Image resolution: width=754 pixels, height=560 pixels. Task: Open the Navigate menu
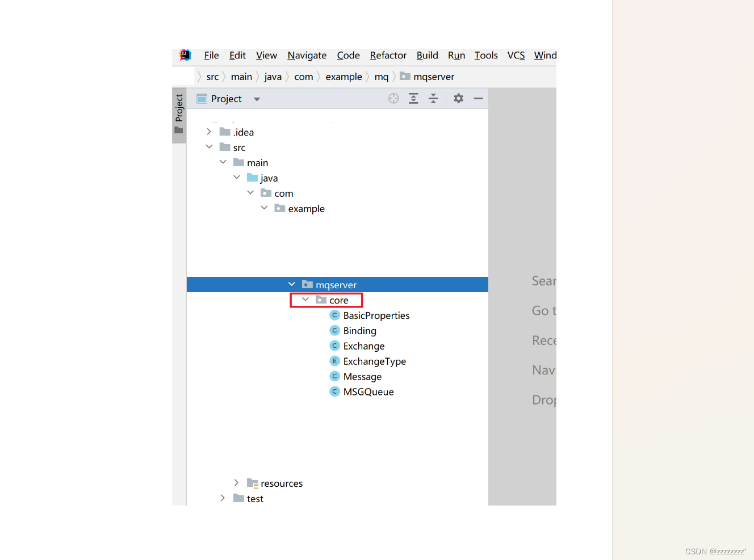pos(307,55)
